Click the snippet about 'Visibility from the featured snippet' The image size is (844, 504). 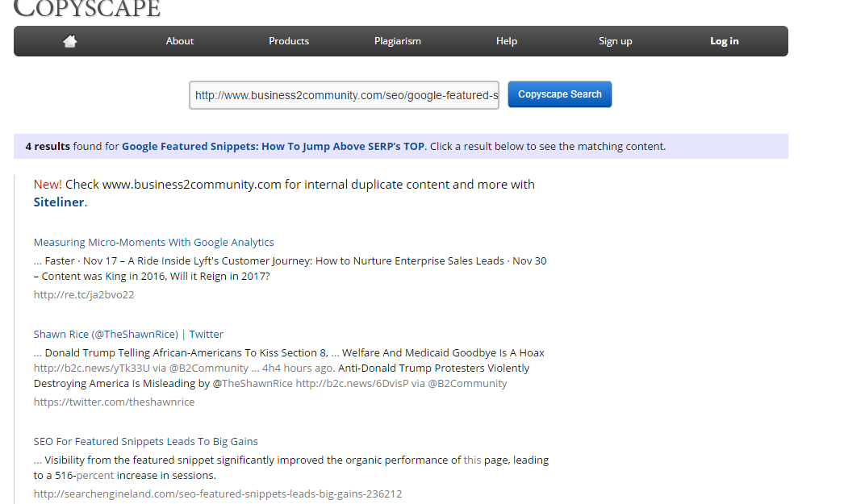pyautogui.click(x=291, y=468)
